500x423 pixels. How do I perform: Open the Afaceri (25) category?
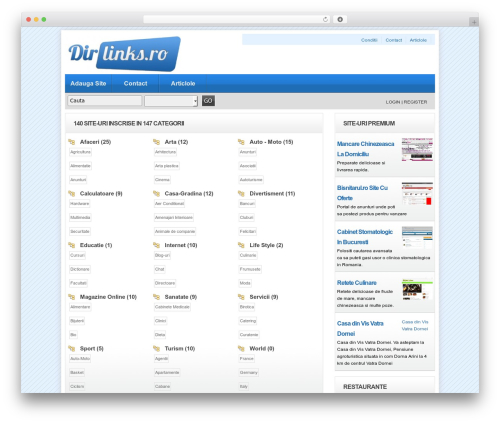point(95,142)
